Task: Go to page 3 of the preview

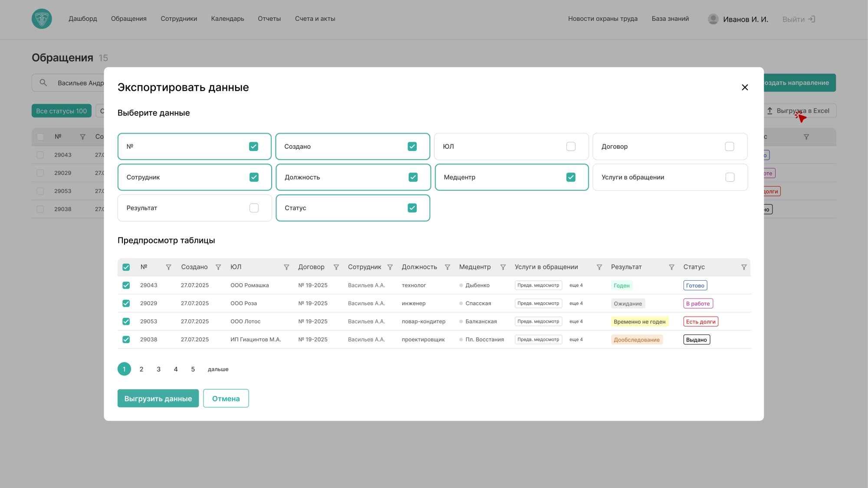Action: click(158, 369)
